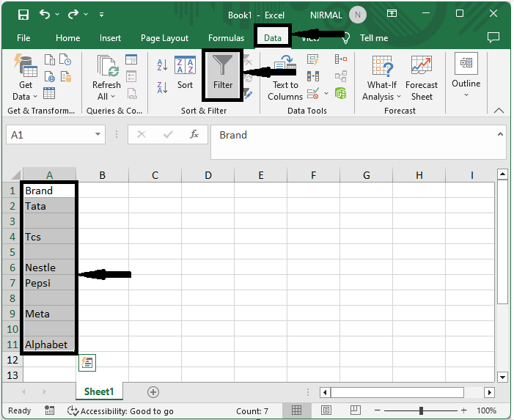Screen dimensions: 514x420
Task: Launch Text to Columns wizard
Action: (284, 78)
